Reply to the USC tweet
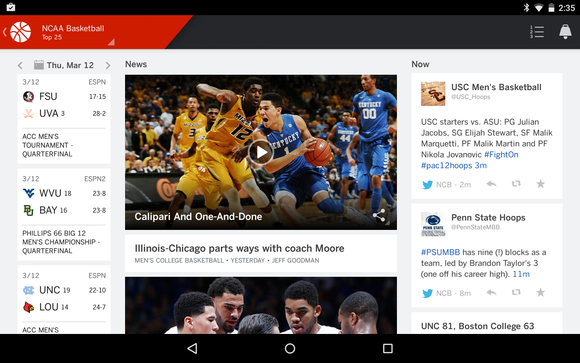Image resolution: width=580 pixels, height=363 pixels. coord(491,184)
